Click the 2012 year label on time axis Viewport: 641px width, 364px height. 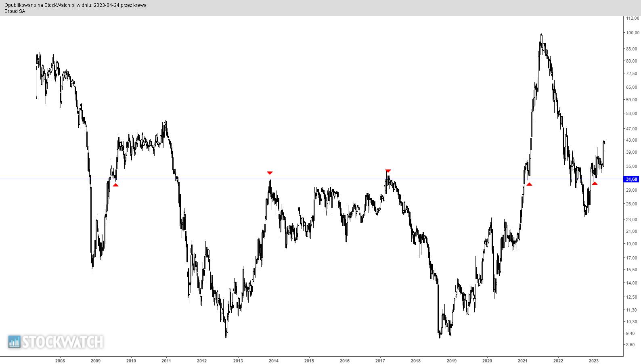click(202, 361)
